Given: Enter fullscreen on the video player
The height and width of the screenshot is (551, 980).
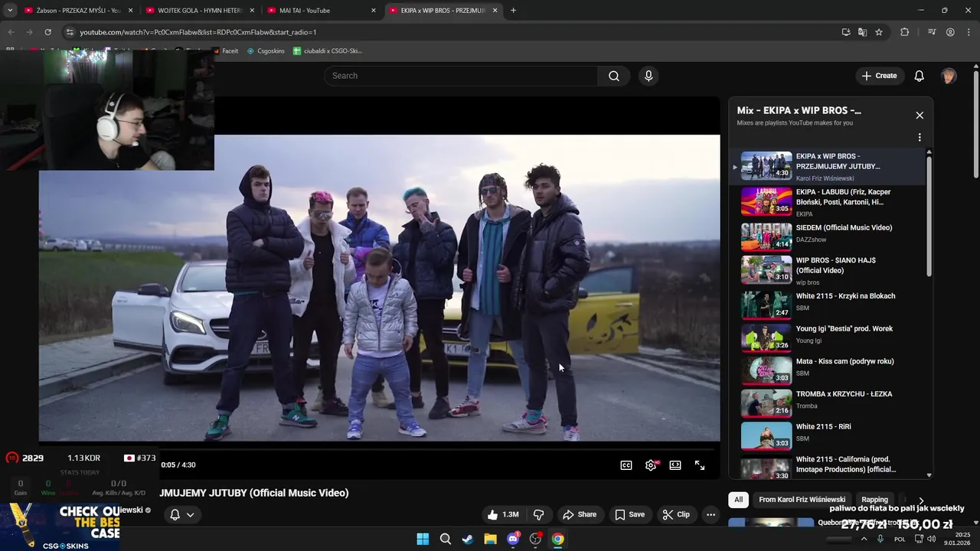Looking at the screenshot, I should point(700,465).
